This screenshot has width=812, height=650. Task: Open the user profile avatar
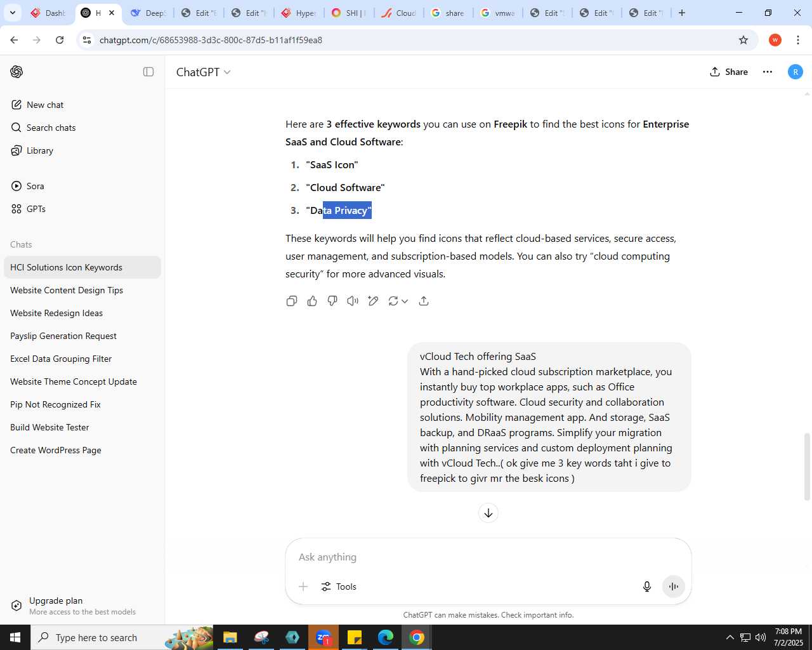click(795, 72)
